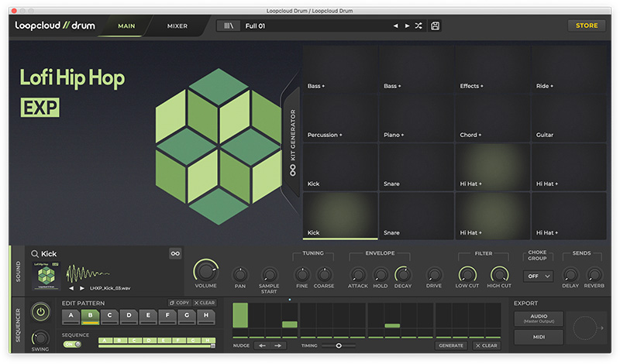Open the preset library browser icon
620x364 pixels.
tap(229, 26)
